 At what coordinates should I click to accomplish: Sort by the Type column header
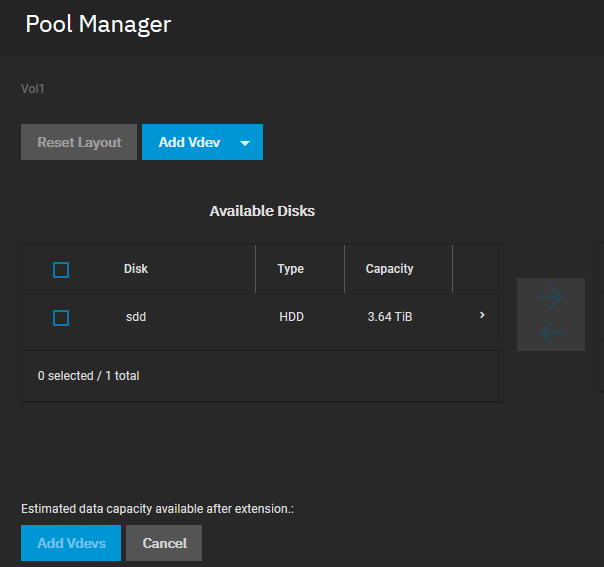pyautogui.click(x=291, y=269)
